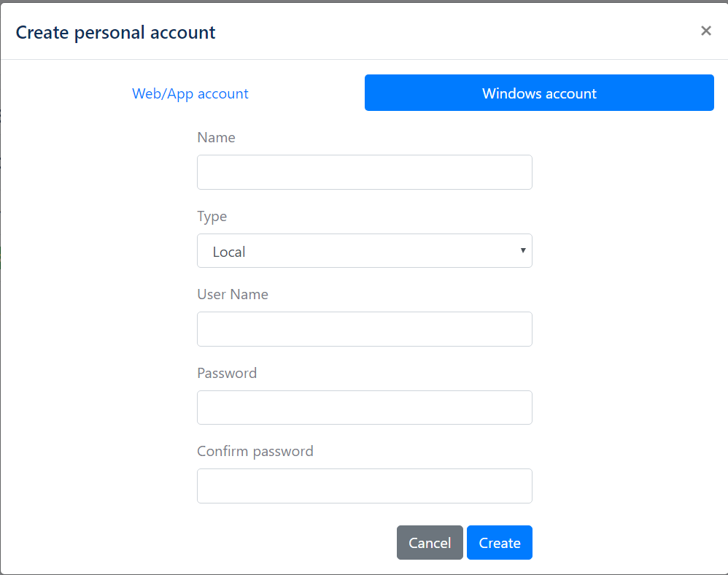Focus the User Name field
Viewport: 728px width, 575px height.
[365, 329]
